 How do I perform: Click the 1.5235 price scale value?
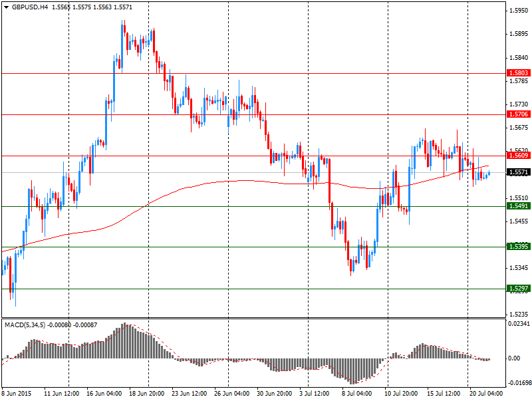(519, 315)
